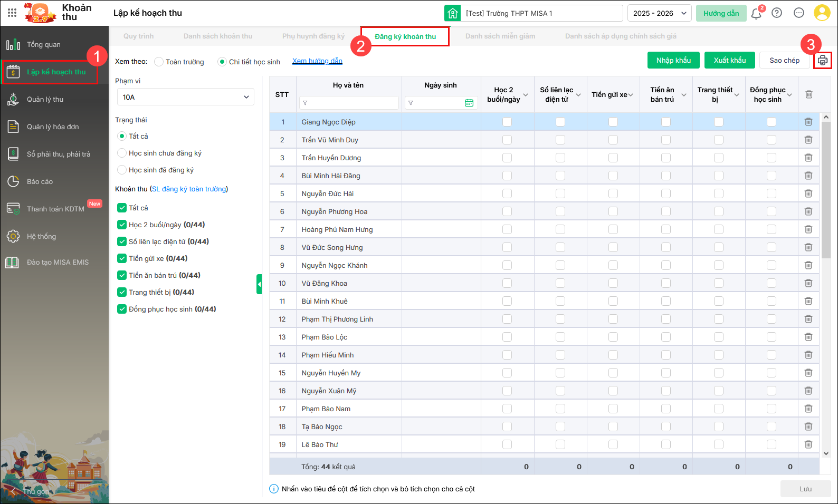Image resolution: width=838 pixels, height=504 pixels.
Task: Switch to Danh sách khoản thu tab
Action: (x=218, y=36)
